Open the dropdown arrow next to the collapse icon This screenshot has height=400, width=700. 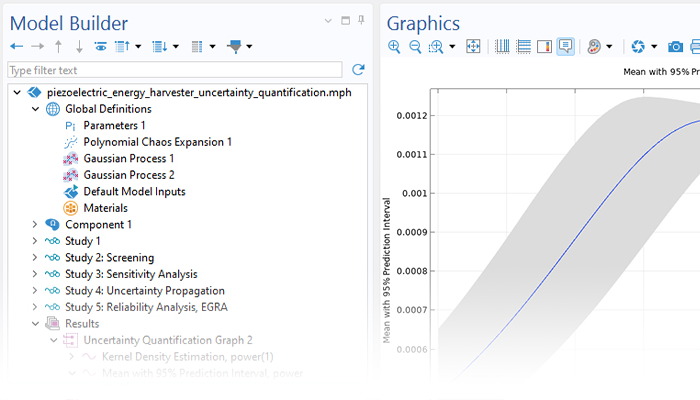tap(138, 46)
